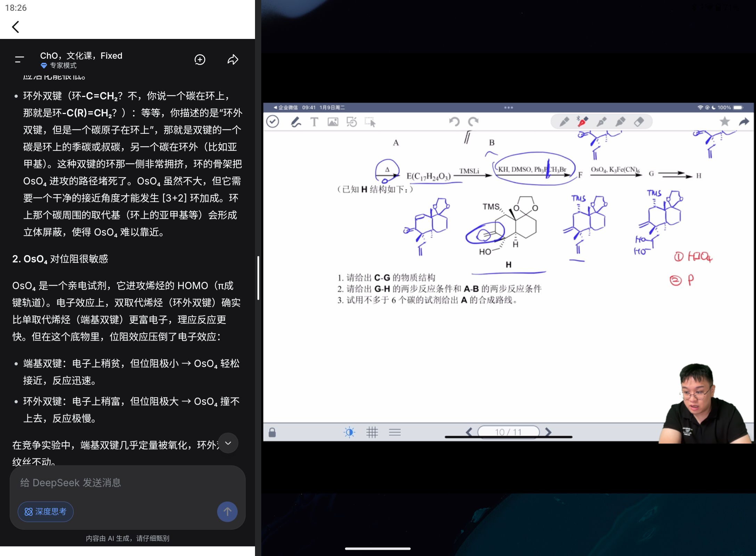Click the E(C17H24O3) formula label
Screen dimensions: 756x556
[x=429, y=177]
